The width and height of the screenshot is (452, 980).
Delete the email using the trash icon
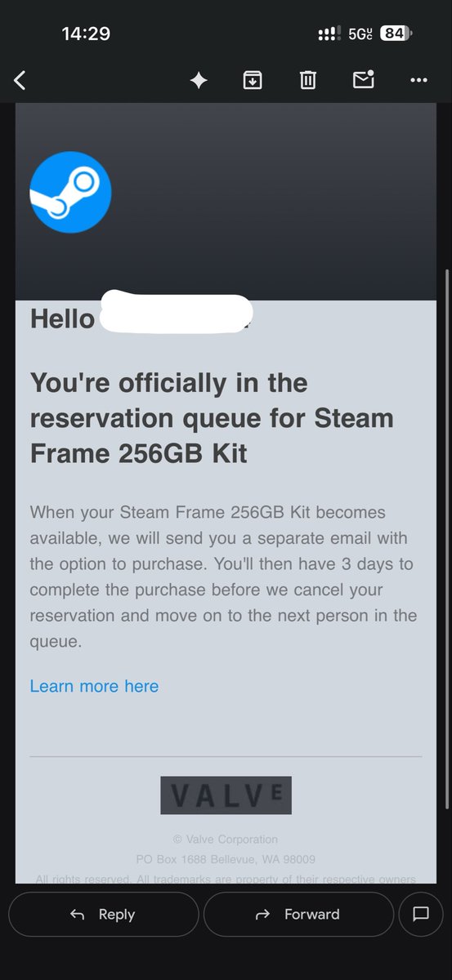(307, 80)
